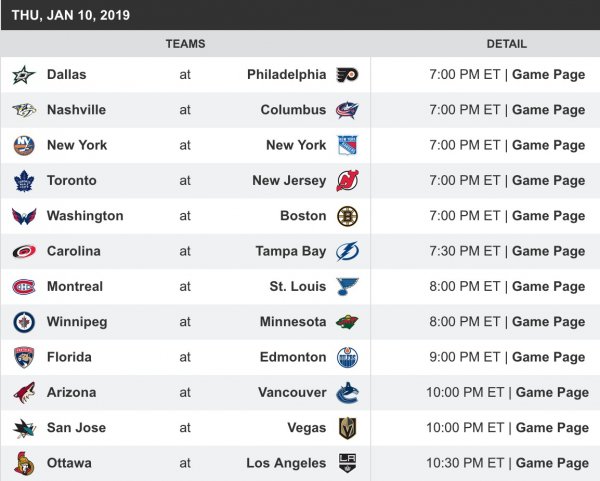Click the Washington Capitals logo
Image resolution: width=600 pixels, height=481 pixels.
23,216
